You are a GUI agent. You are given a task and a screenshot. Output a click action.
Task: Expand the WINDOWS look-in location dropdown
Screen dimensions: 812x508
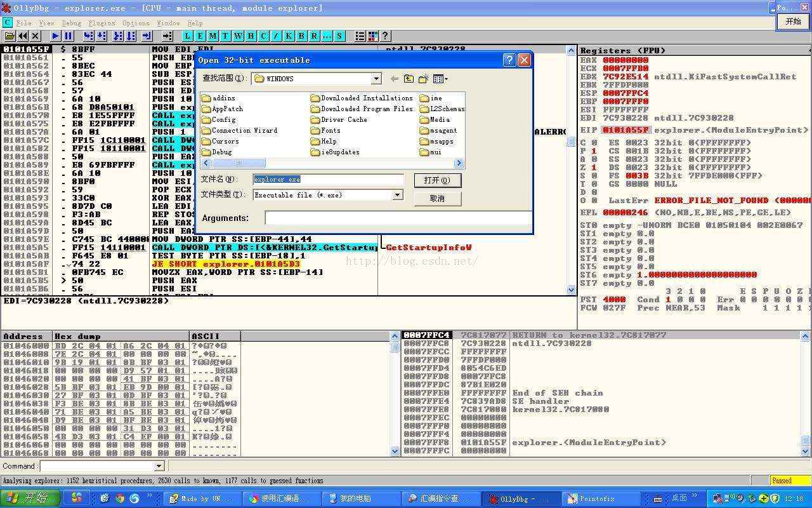pyautogui.click(x=376, y=79)
